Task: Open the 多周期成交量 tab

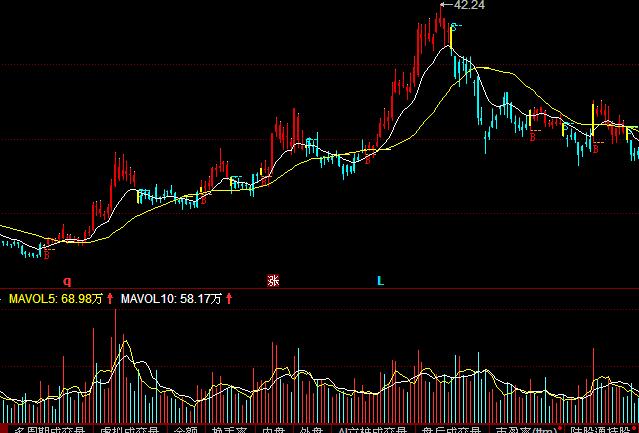Action: click(x=48, y=430)
